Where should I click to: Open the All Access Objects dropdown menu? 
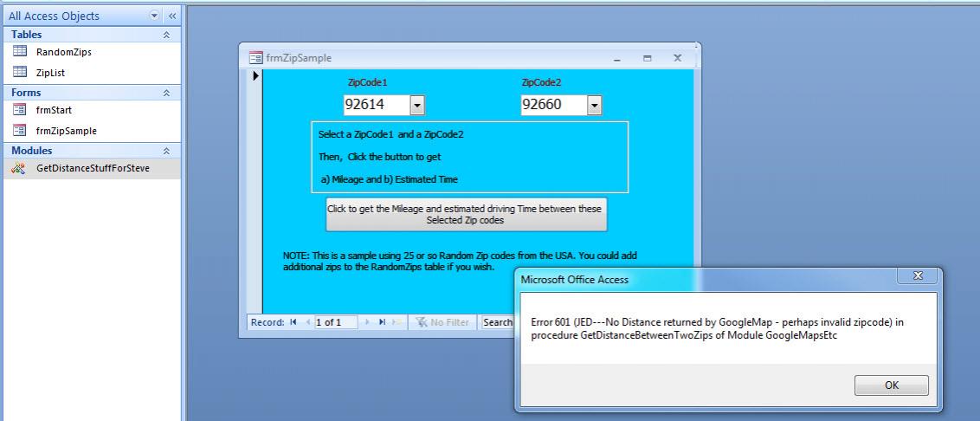tap(154, 16)
